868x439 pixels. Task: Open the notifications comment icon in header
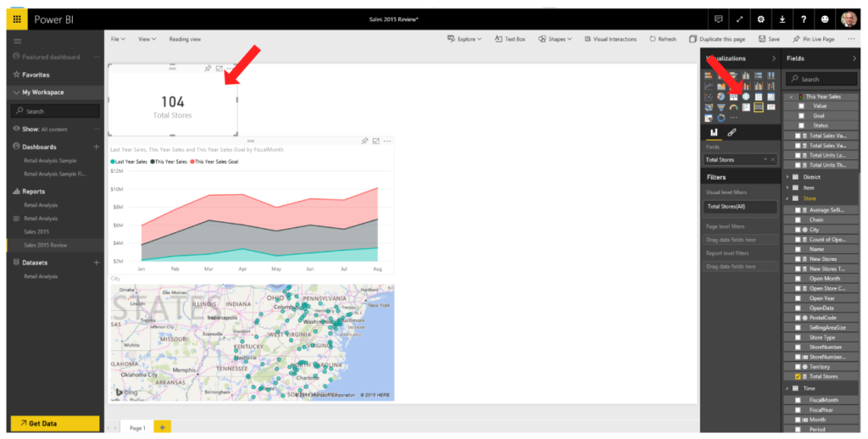pos(719,19)
